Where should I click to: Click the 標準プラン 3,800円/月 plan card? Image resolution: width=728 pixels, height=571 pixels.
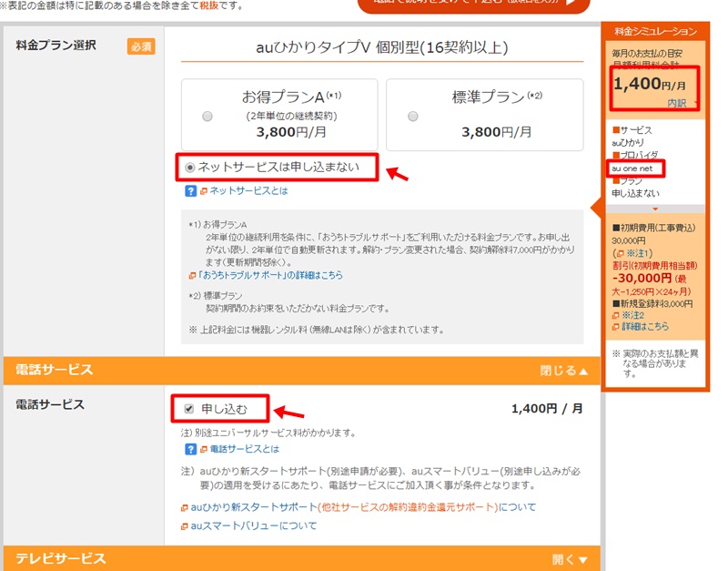click(x=485, y=115)
